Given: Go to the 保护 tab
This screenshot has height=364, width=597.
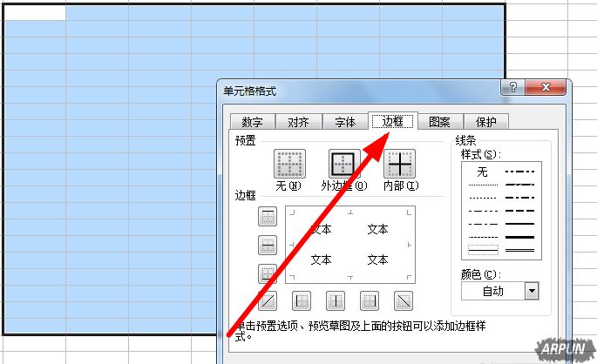Looking at the screenshot, I should click(x=486, y=122).
